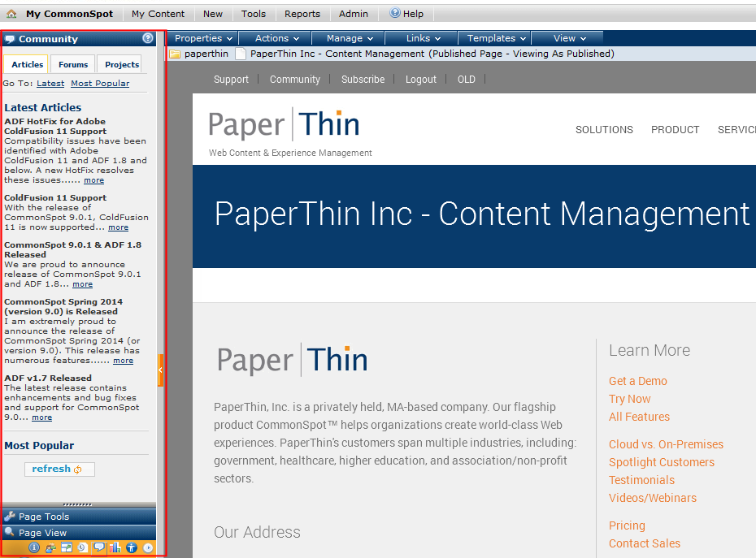The image size is (756, 558).
Task: Open the Tools menu
Action: [254, 14]
